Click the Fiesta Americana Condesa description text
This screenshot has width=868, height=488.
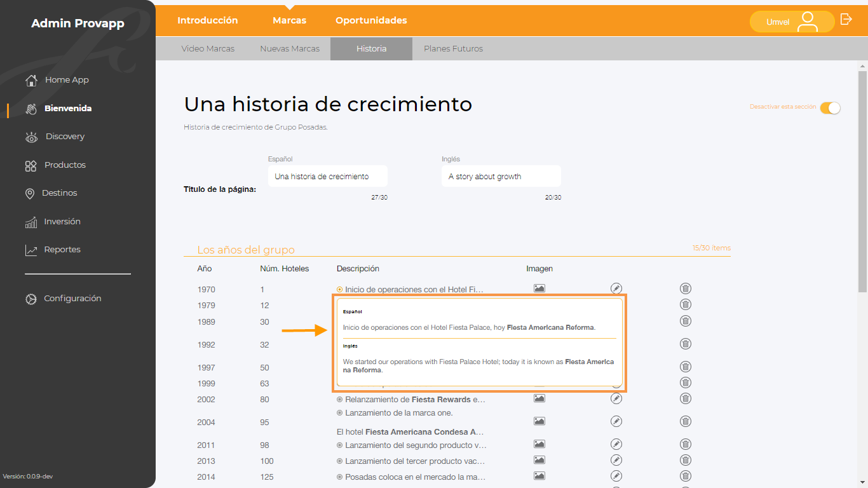pyautogui.click(x=410, y=432)
